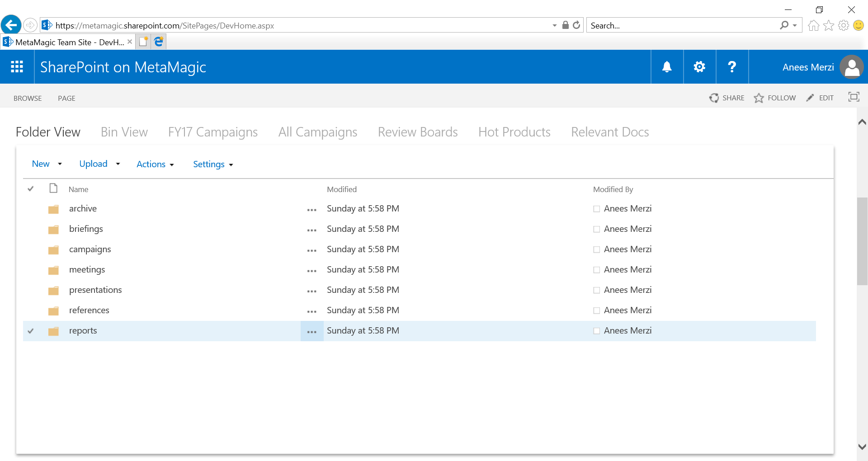Toggle focus on content full-screen icon
The image size is (868, 461).
[854, 97]
